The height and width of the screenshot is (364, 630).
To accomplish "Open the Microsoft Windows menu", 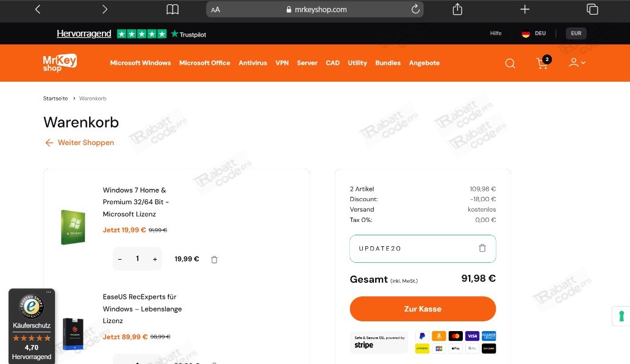I will tap(140, 63).
